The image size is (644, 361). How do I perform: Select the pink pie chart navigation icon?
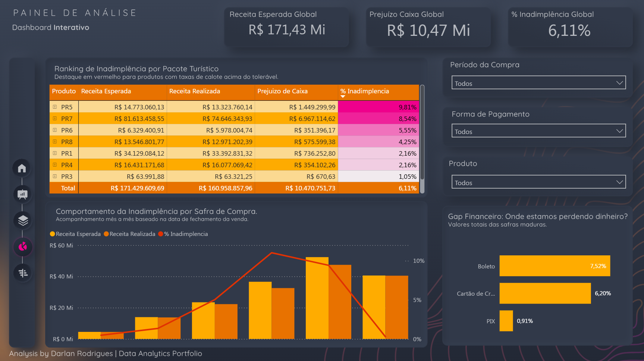point(23,247)
